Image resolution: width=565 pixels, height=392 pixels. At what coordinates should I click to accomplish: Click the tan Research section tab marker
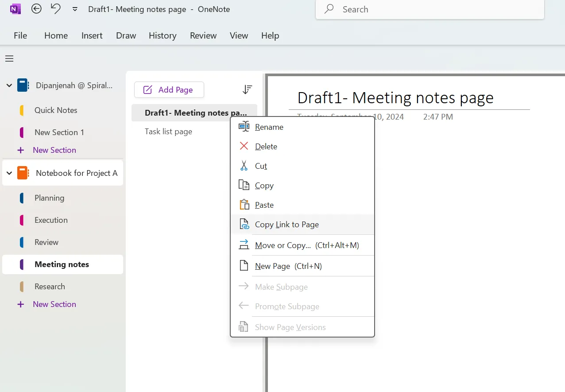coord(22,287)
